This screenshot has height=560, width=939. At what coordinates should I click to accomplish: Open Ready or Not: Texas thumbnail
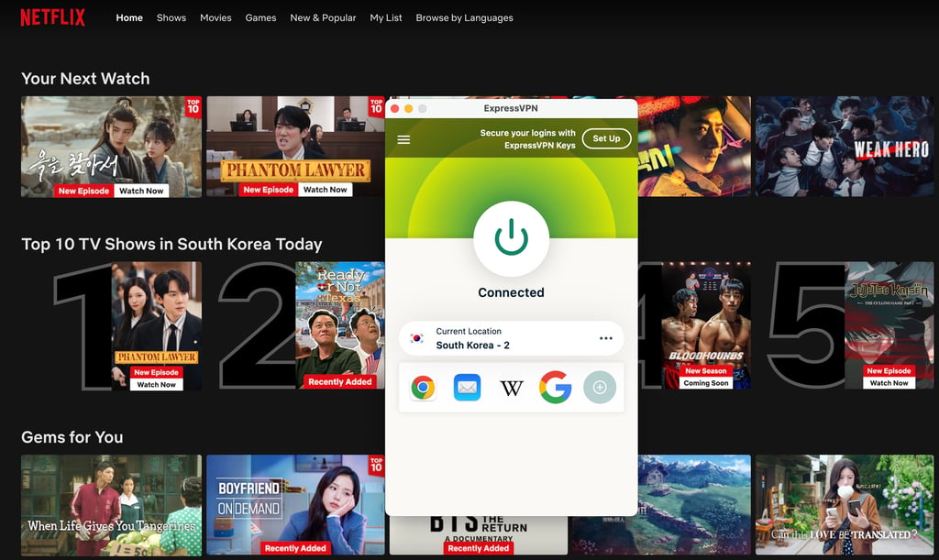tap(339, 324)
